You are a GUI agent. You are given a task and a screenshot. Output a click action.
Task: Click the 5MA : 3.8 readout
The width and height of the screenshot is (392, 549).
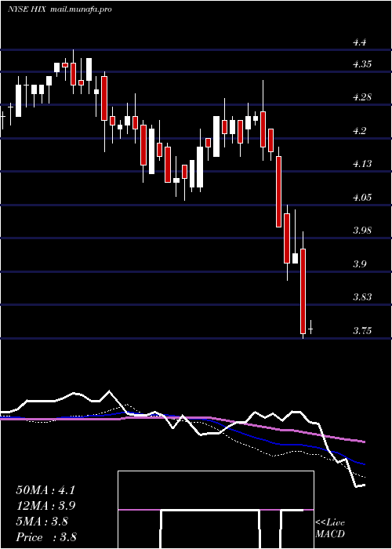coord(44,522)
